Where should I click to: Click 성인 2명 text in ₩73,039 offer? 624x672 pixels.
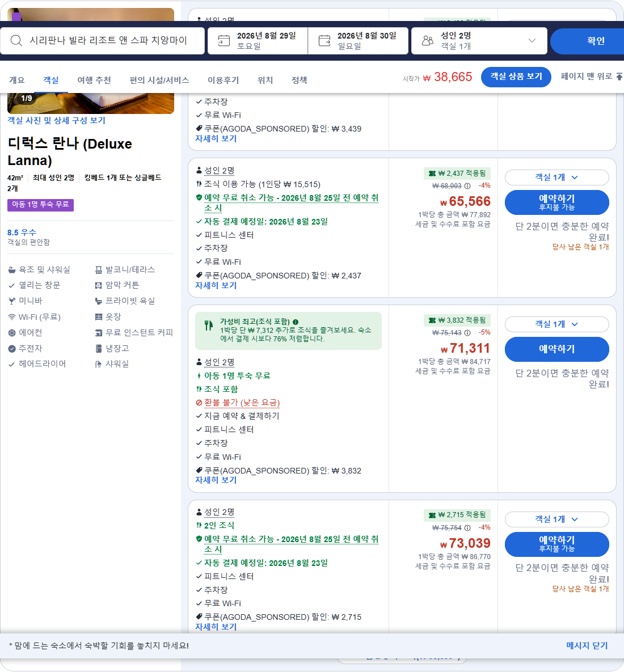pyautogui.click(x=219, y=512)
